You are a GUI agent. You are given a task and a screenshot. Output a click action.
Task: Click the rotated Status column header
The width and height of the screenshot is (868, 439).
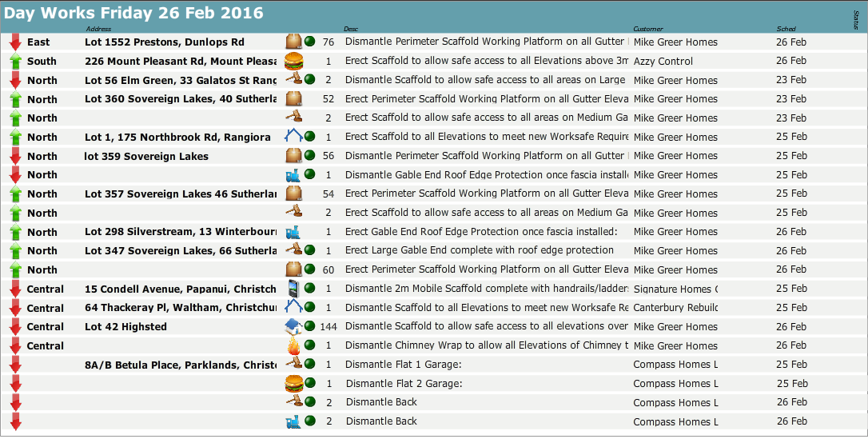[x=856, y=20]
